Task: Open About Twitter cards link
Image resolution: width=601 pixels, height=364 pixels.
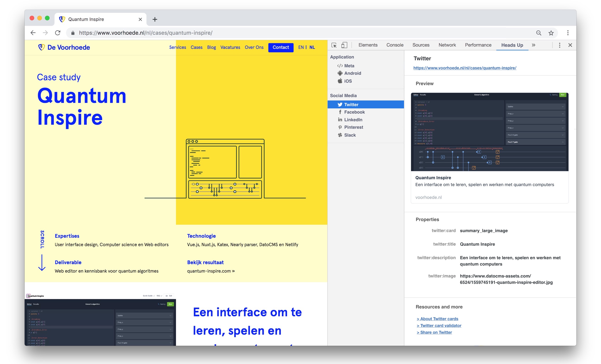Action: click(437, 319)
